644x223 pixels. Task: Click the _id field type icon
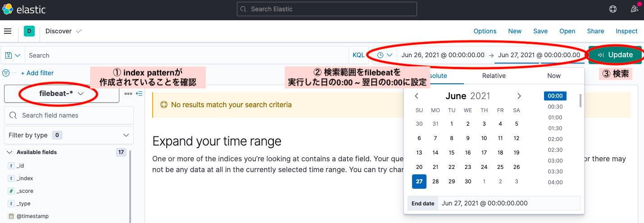pyautogui.click(x=11, y=166)
